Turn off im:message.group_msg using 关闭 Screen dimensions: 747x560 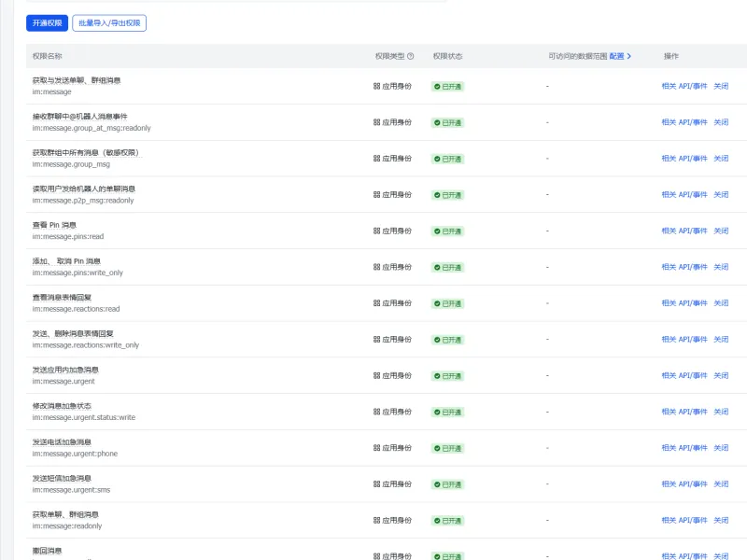721,159
